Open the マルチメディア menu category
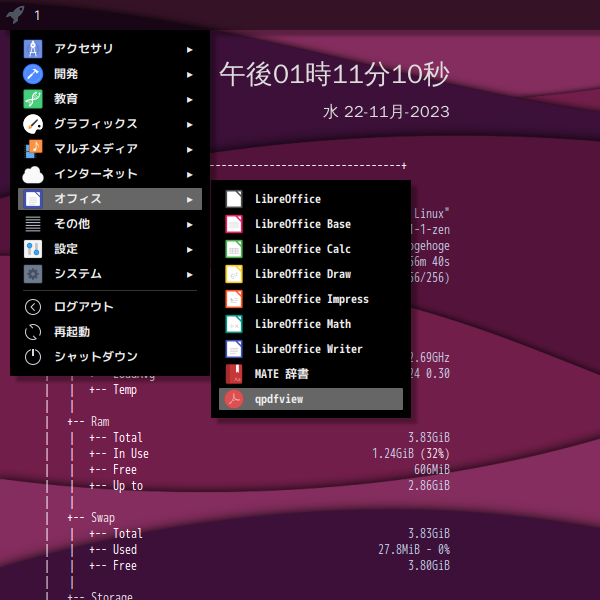Screen dimensions: 600x600 (x=110, y=149)
